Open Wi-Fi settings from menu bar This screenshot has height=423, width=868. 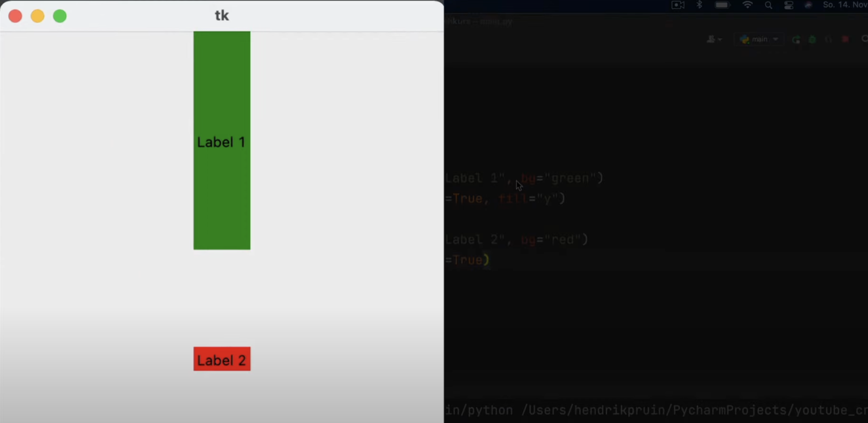(748, 5)
